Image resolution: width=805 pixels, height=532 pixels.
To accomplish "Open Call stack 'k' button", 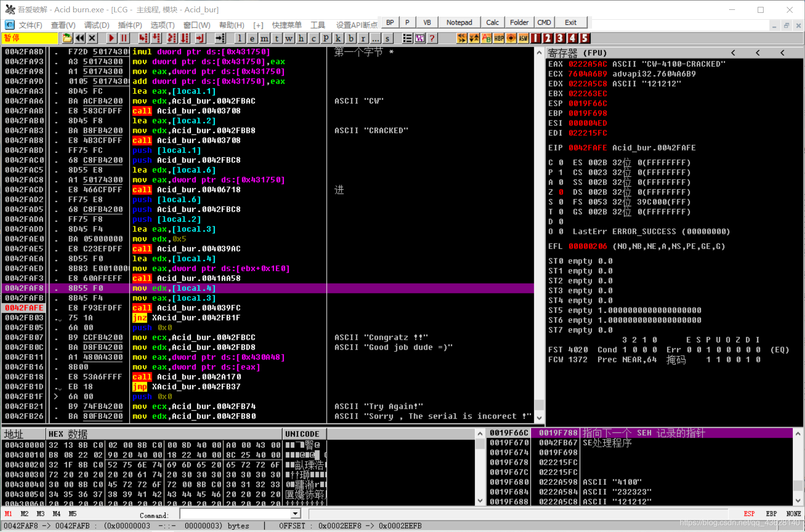I will 338,38.
